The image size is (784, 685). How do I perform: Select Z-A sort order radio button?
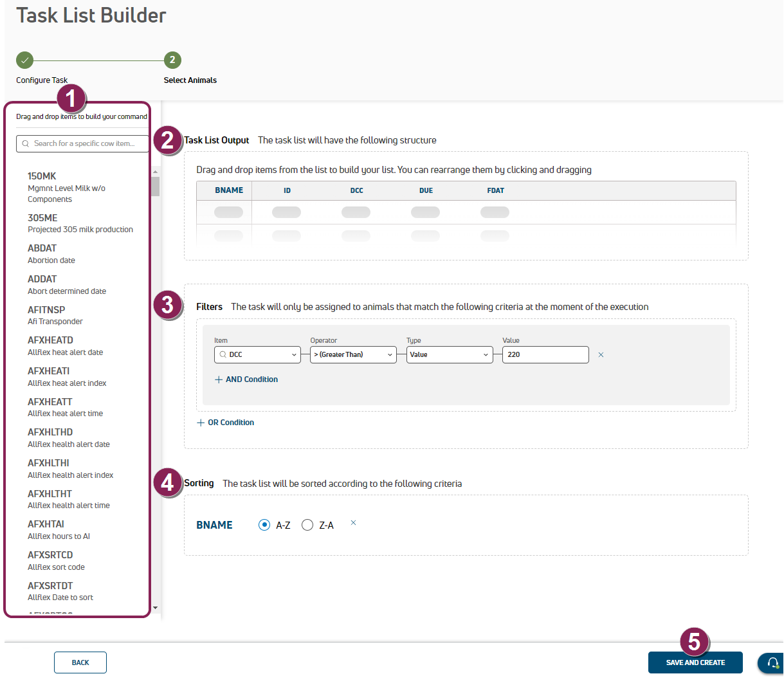tap(307, 525)
